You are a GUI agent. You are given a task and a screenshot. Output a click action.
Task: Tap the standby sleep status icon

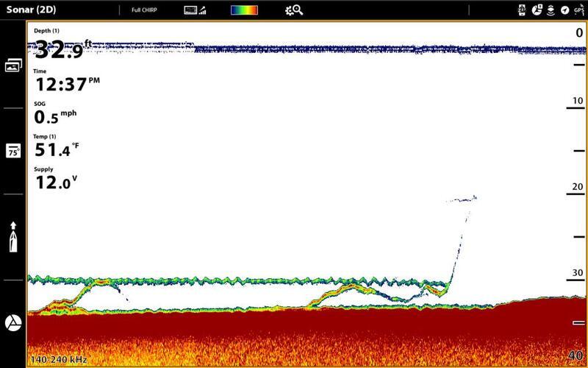522,10
